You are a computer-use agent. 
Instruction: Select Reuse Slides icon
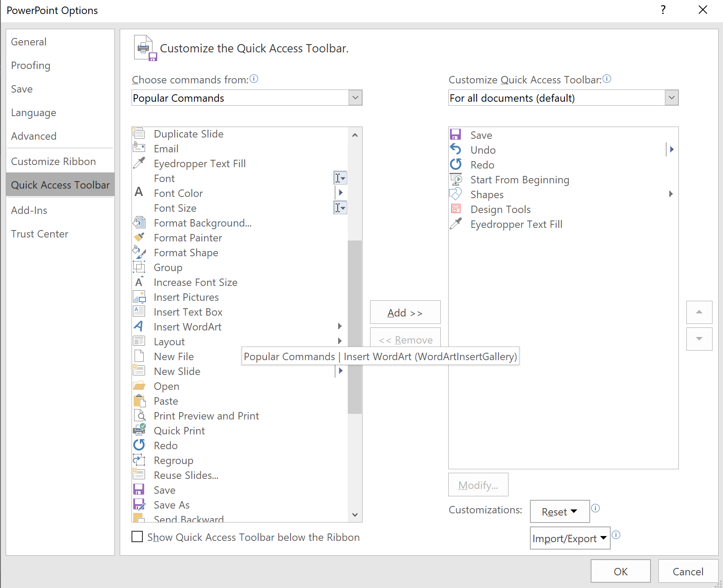point(139,475)
